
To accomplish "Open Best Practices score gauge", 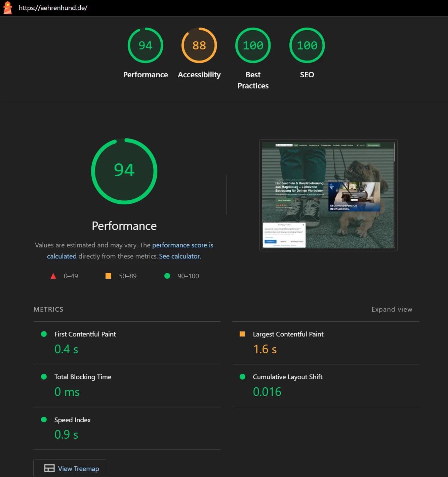I will pos(253,45).
